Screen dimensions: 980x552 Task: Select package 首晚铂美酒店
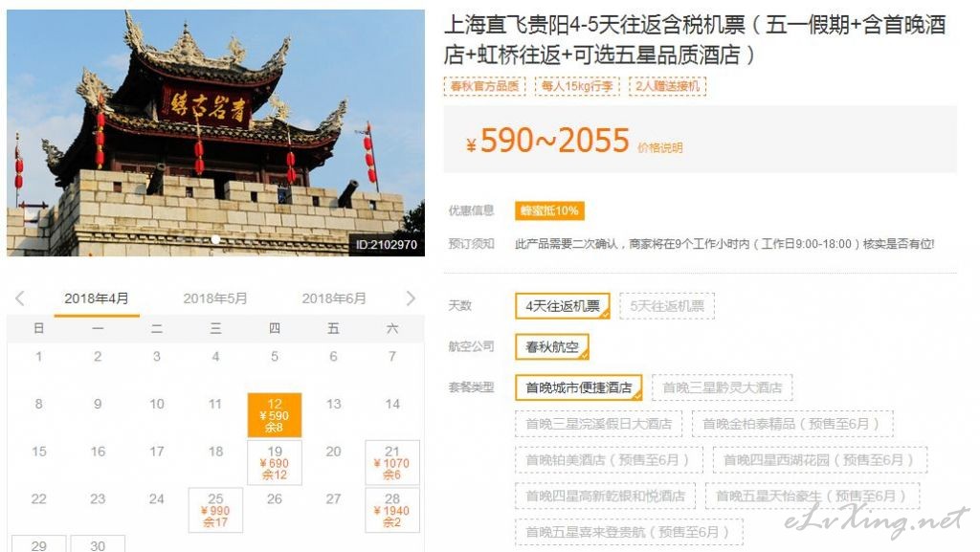[x=609, y=459]
